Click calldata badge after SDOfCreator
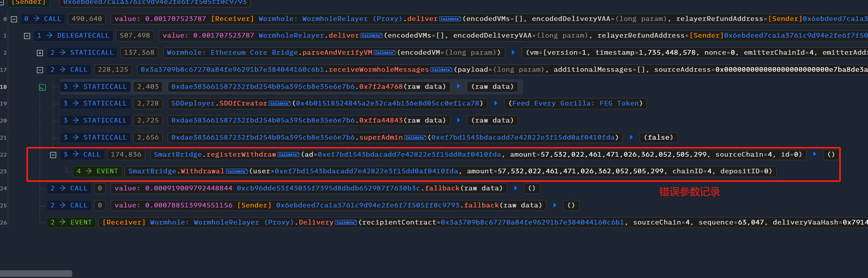 pyautogui.click(x=280, y=104)
